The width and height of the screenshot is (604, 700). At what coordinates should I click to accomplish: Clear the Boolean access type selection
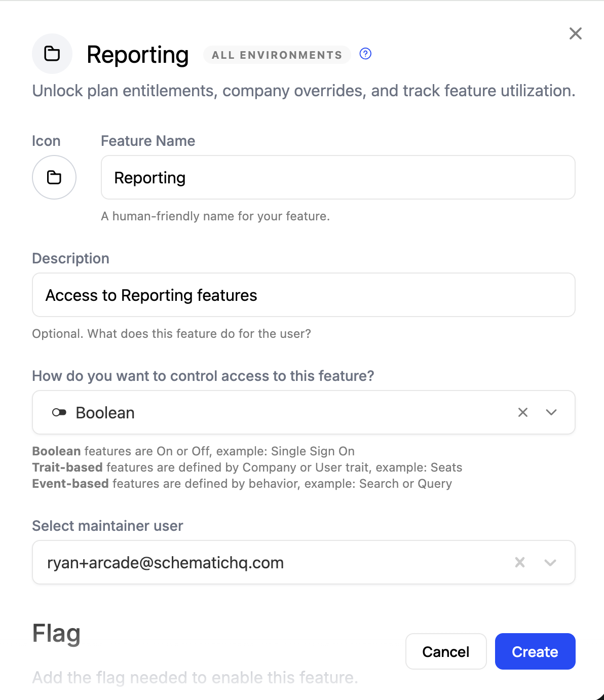522,412
